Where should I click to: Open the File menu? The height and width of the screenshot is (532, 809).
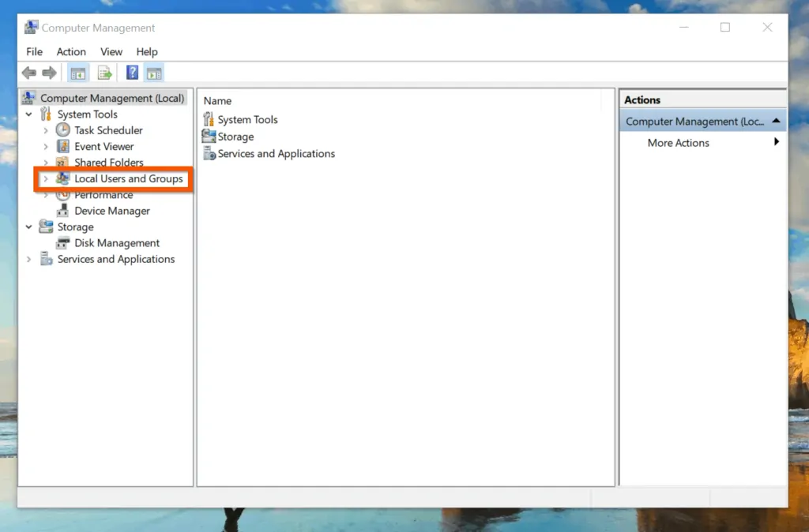(34, 51)
